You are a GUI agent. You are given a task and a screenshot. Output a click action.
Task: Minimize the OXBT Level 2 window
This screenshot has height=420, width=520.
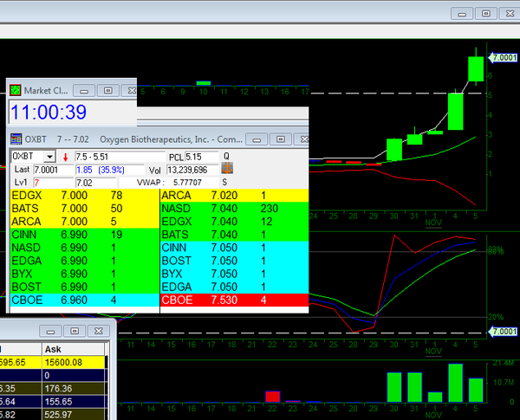(257, 139)
